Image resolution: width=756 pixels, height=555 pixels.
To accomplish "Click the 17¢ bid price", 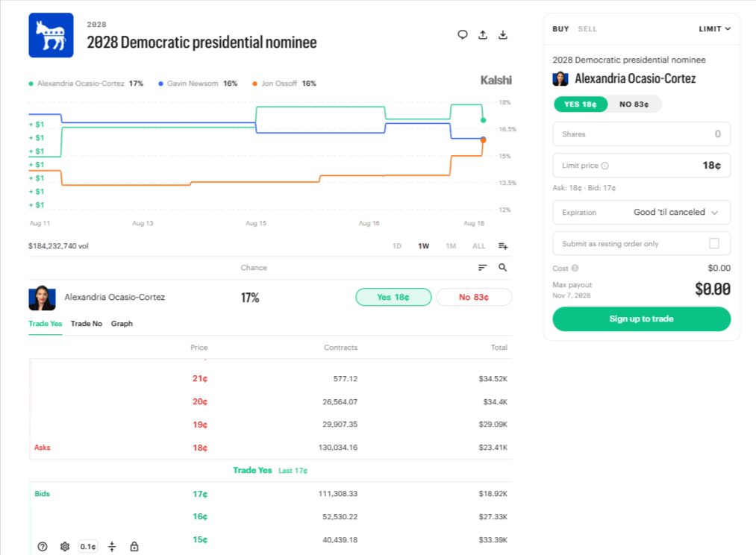I will pos(200,495).
